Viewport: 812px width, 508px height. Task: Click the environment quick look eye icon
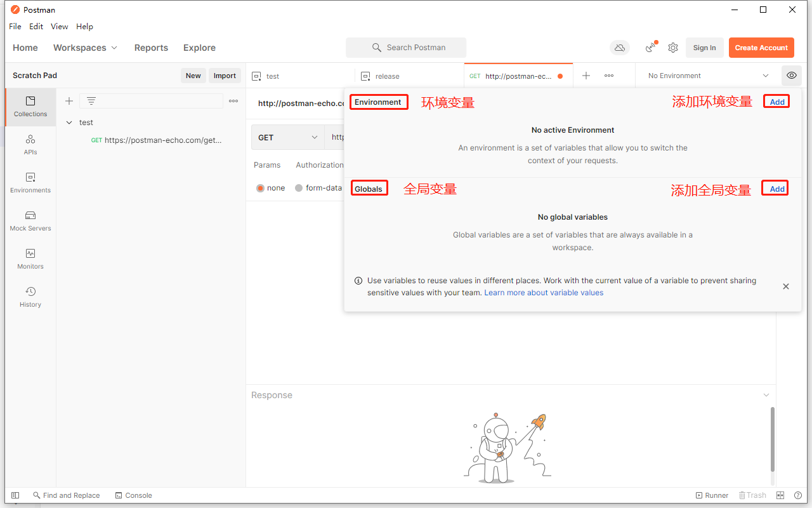click(x=792, y=76)
